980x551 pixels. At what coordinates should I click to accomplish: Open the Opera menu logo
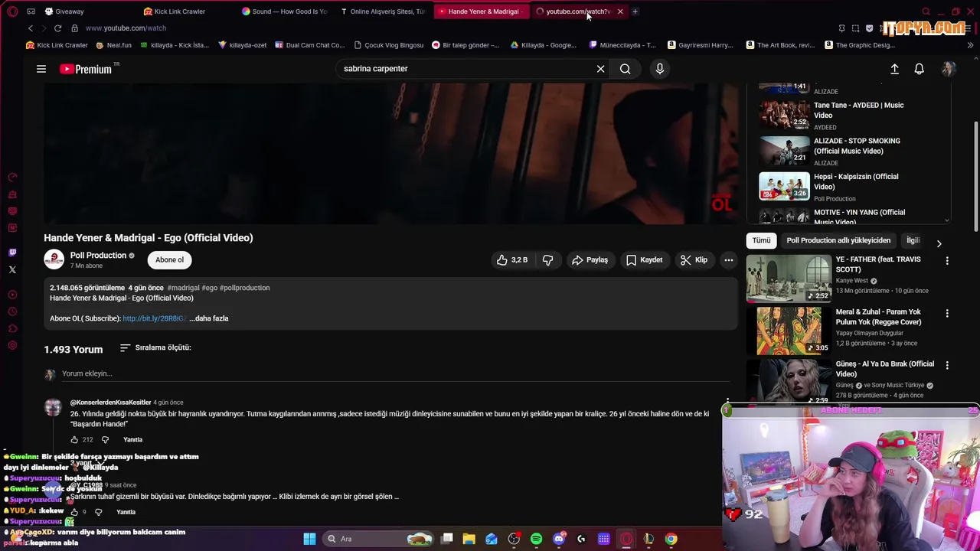pos(12,11)
